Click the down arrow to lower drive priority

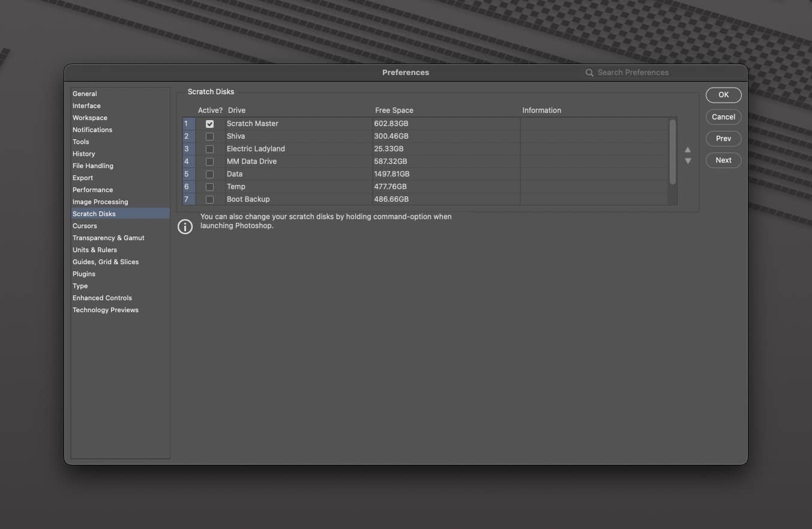click(688, 161)
